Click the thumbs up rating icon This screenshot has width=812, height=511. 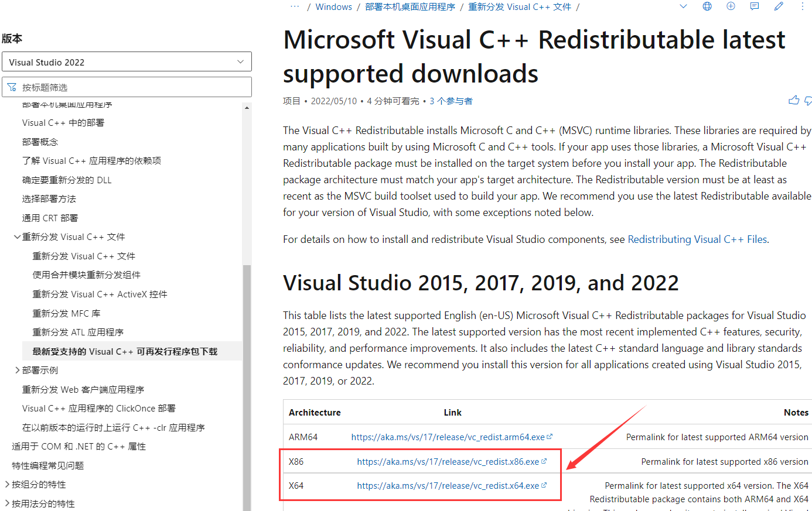pos(794,101)
